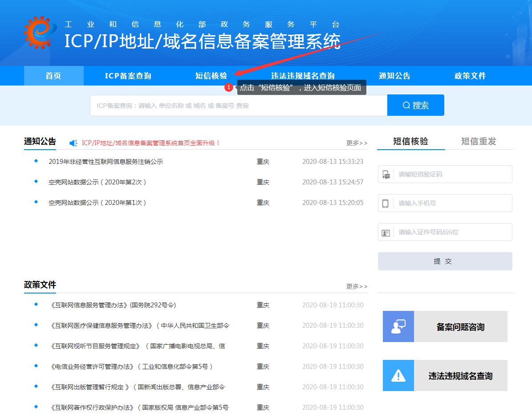
Task: Expand 更多 link beside 通知公告
Action: coord(357,143)
